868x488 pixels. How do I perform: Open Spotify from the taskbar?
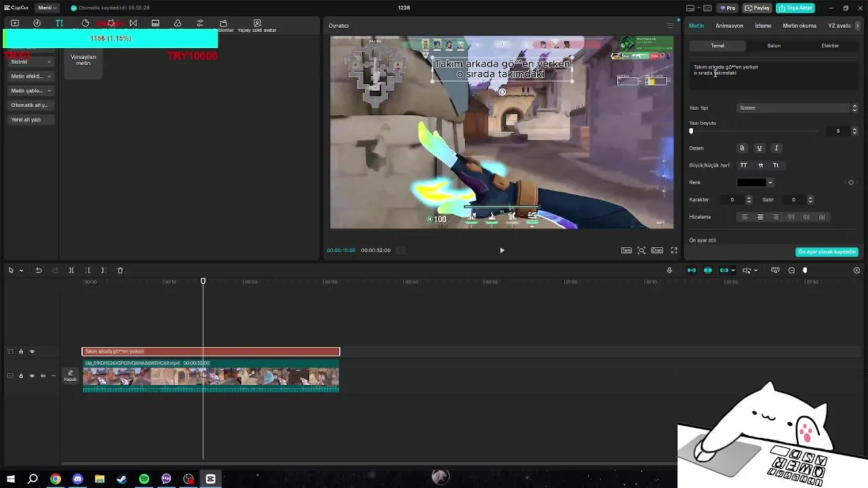[144, 479]
